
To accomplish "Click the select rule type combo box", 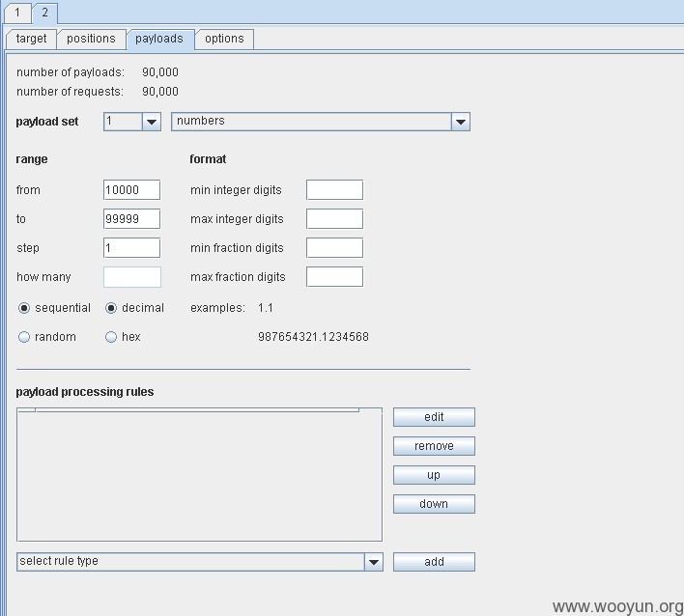I will pos(200,562).
